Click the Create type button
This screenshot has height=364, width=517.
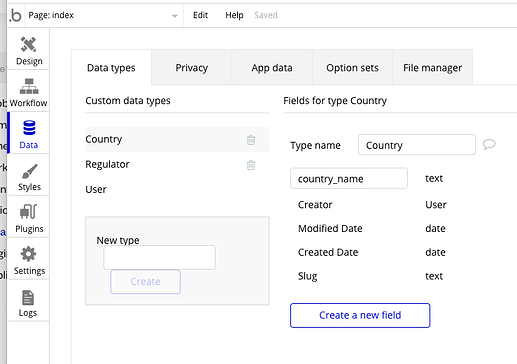pyautogui.click(x=145, y=282)
